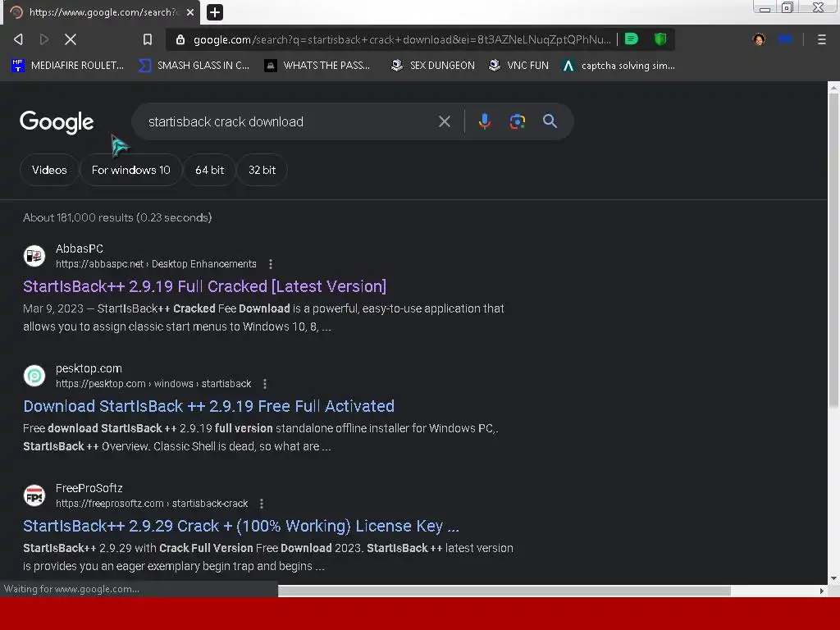Image resolution: width=840 pixels, height=630 pixels.
Task: Open StartIsBack++ 2.9.19 Full Cracked result
Action: [x=204, y=286]
